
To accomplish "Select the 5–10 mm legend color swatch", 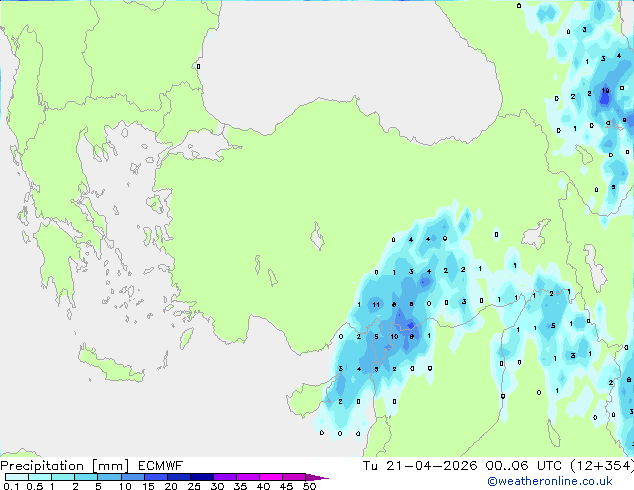I will (110, 477).
